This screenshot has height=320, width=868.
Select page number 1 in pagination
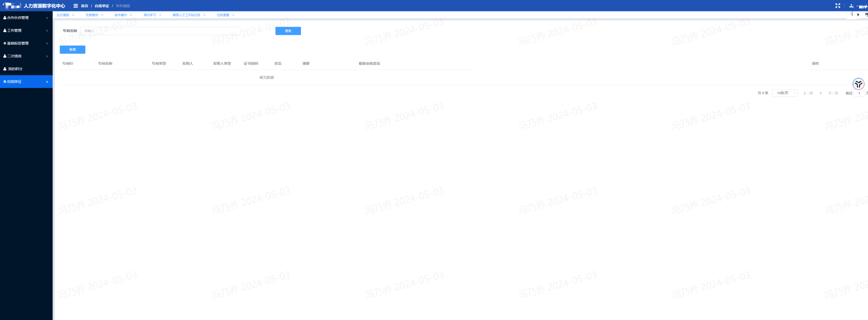820,93
